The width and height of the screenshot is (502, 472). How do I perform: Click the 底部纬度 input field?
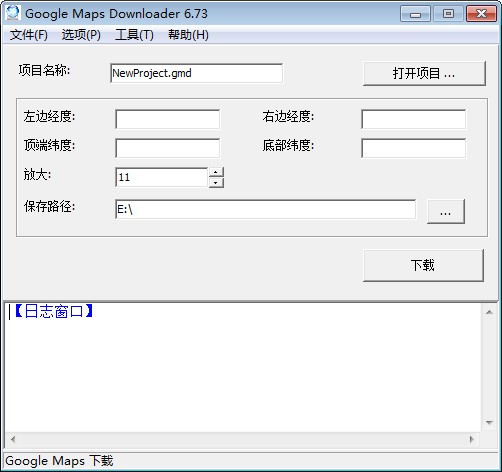click(x=413, y=148)
